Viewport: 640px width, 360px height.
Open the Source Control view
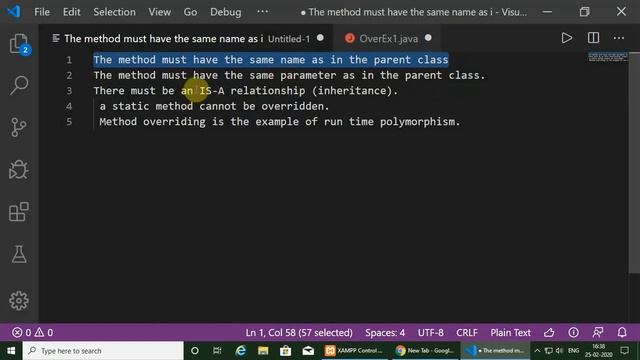coord(19,127)
